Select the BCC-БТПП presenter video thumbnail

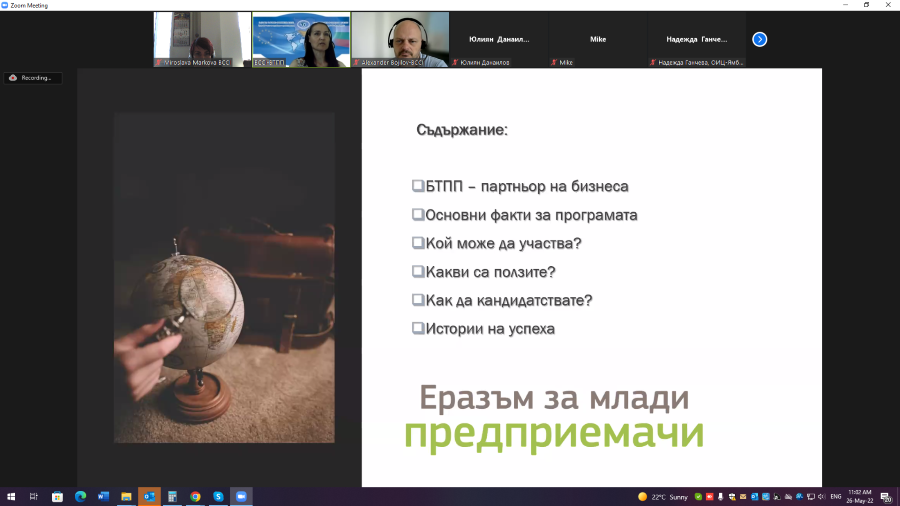tap(301, 39)
